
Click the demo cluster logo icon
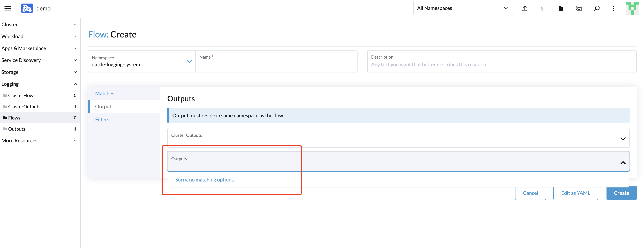coord(27,8)
